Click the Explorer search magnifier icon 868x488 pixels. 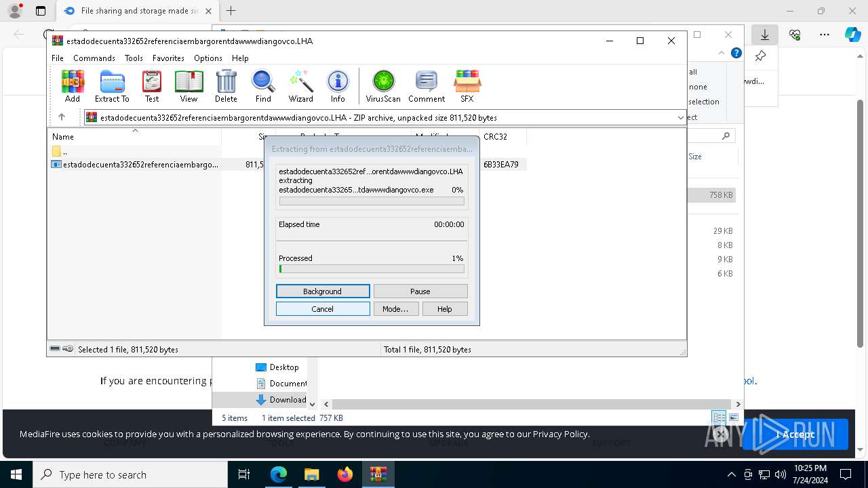(x=726, y=136)
